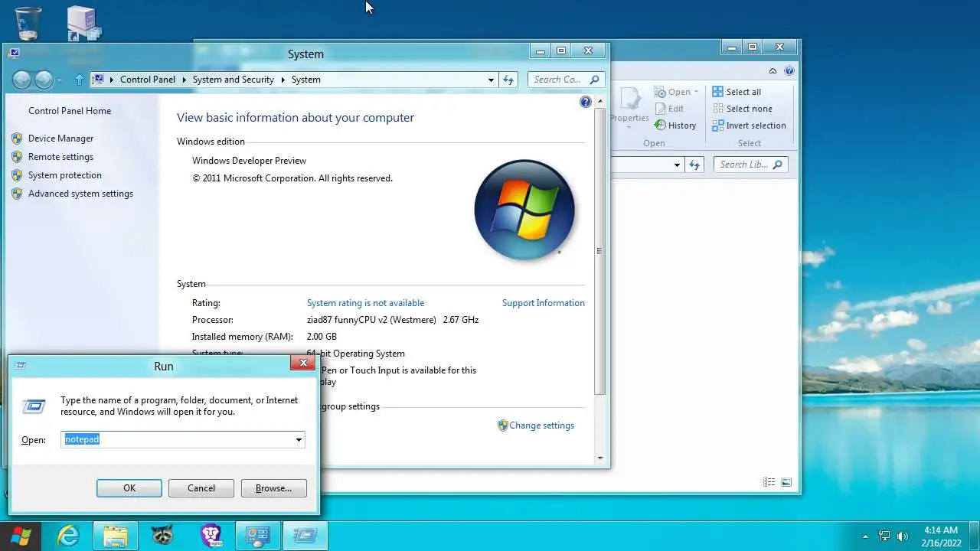Select the computer desktop shortcut icon
Screen dimensions: 980x551
84,23
